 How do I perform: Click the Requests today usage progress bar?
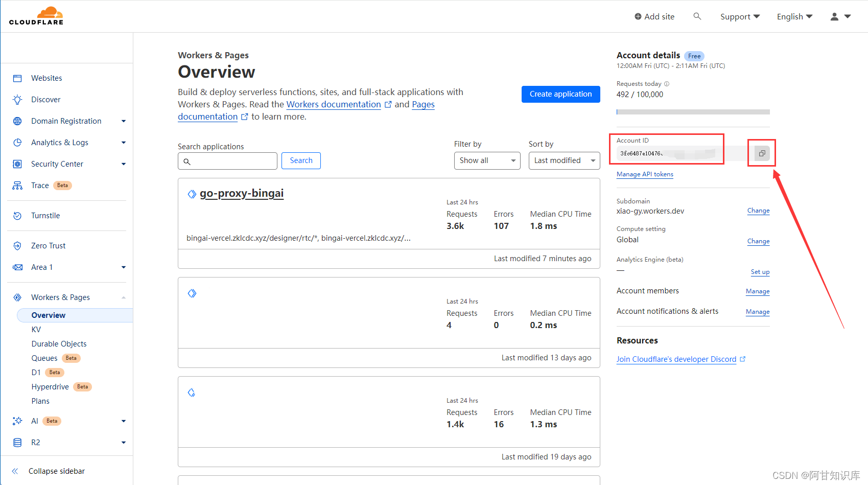[x=693, y=112]
